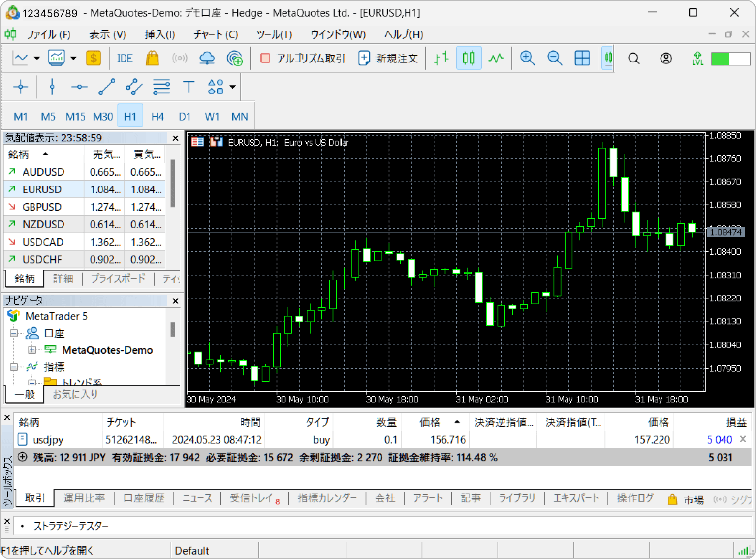Switch to line chart display
Image resolution: width=756 pixels, height=559 pixels.
tap(496, 59)
